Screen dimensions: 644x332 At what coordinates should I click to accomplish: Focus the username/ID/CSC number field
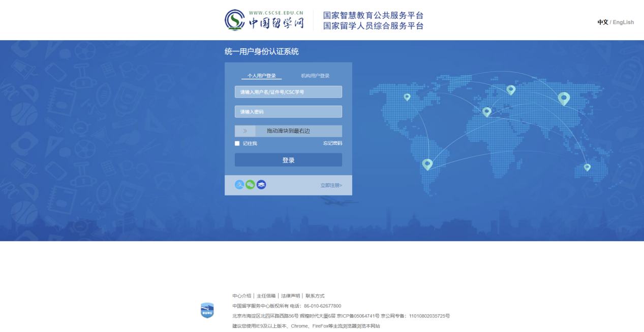[x=288, y=92]
